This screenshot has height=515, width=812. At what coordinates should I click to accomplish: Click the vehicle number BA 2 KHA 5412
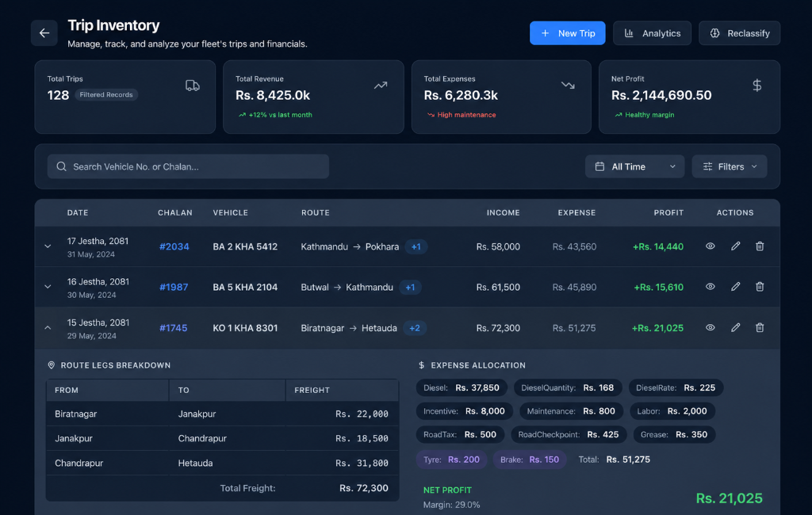(x=245, y=246)
